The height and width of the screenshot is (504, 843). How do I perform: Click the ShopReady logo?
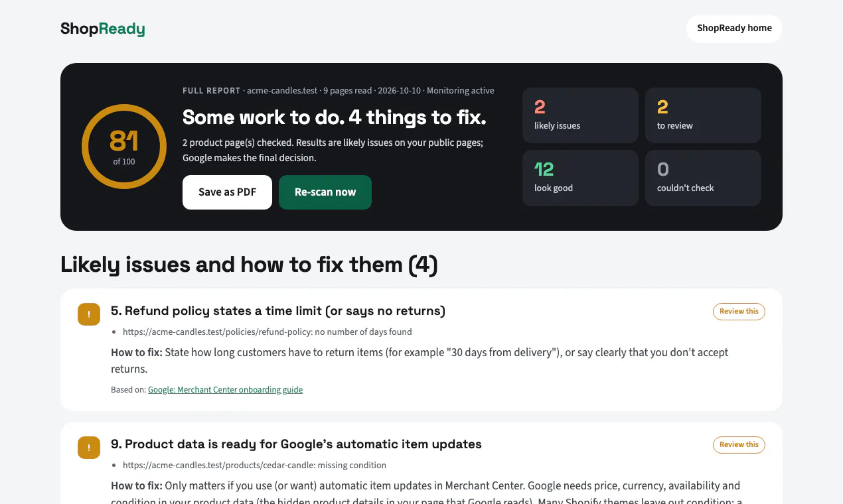[x=102, y=29]
